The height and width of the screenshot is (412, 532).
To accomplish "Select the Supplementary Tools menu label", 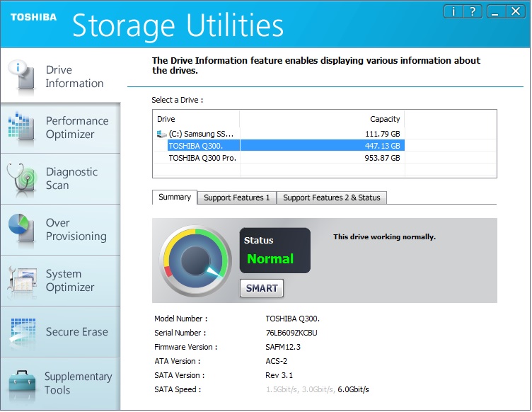I will click(x=78, y=383).
